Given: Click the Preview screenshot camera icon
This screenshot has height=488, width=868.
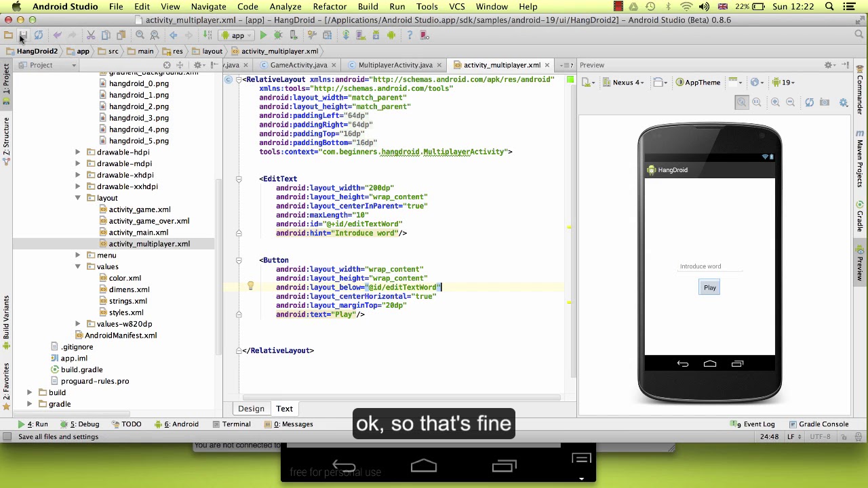Looking at the screenshot, I should click(x=825, y=102).
